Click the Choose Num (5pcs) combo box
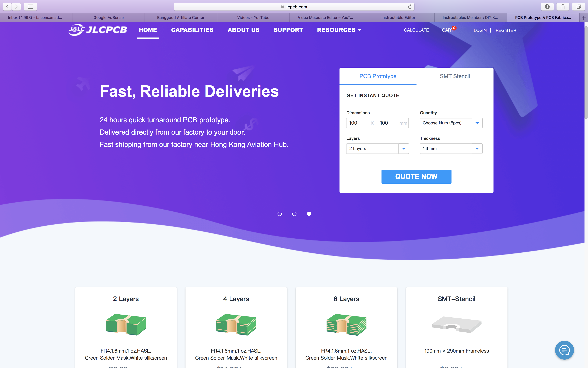The image size is (588, 368). 451,123
